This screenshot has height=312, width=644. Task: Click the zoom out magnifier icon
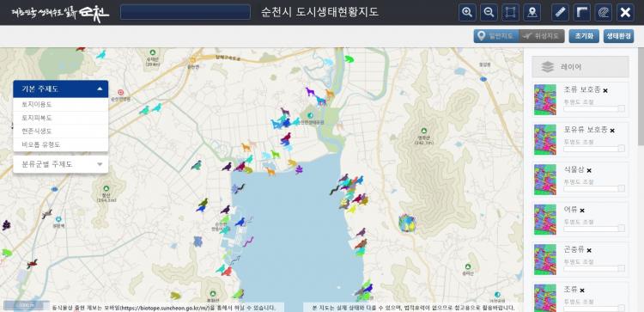coord(489,12)
